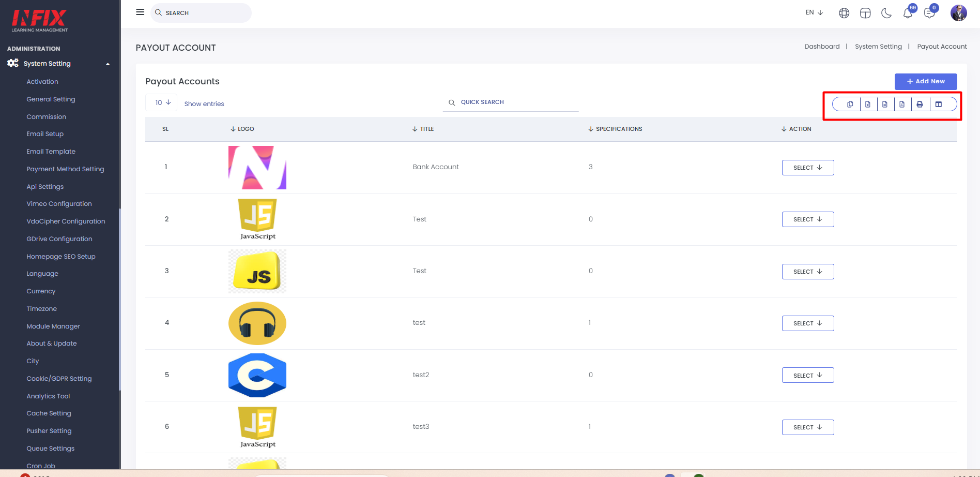Click Payout Account breadcrumb

point(942,47)
